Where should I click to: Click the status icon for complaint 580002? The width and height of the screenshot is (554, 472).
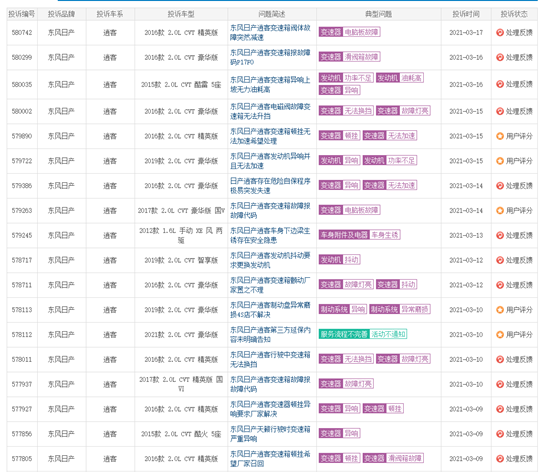click(x=500, y=111)
